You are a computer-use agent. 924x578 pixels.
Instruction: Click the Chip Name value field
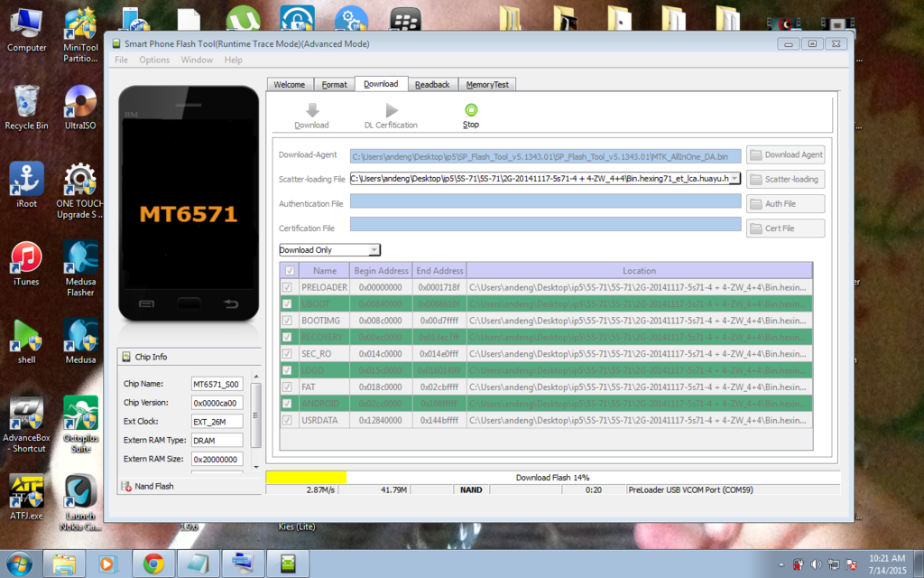[x=217, y=384]
